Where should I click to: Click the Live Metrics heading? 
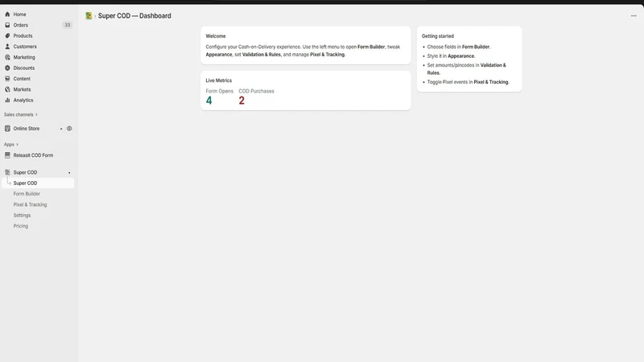click(x=218, y=80)
